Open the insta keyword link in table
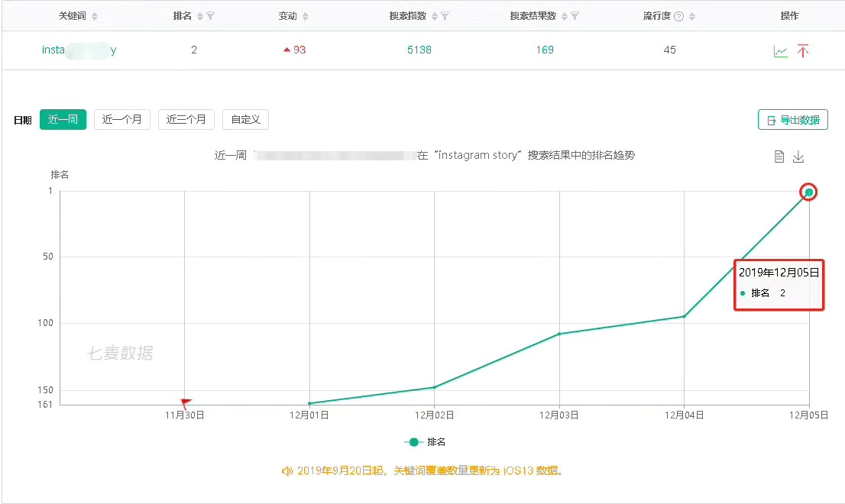Image resolution: width=845 pixels, height=504 pixels. [79, 50]
